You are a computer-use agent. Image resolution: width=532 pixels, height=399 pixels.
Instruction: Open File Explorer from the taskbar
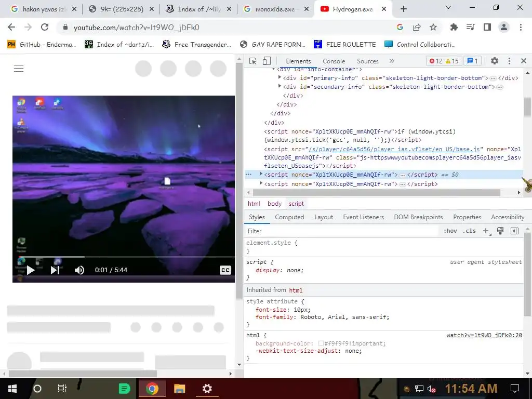179,389
